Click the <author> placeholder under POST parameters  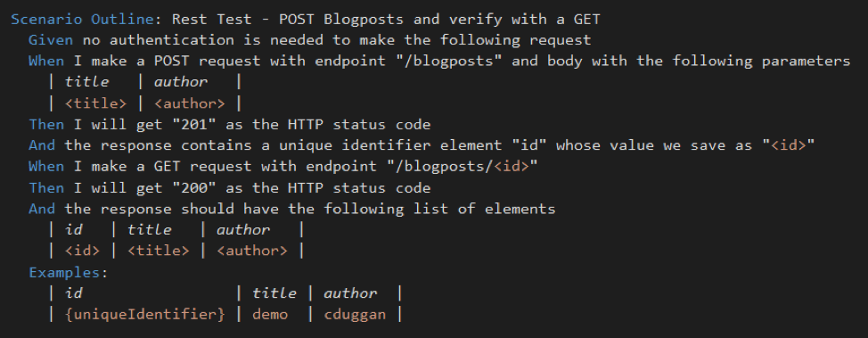tap(189, 103)
